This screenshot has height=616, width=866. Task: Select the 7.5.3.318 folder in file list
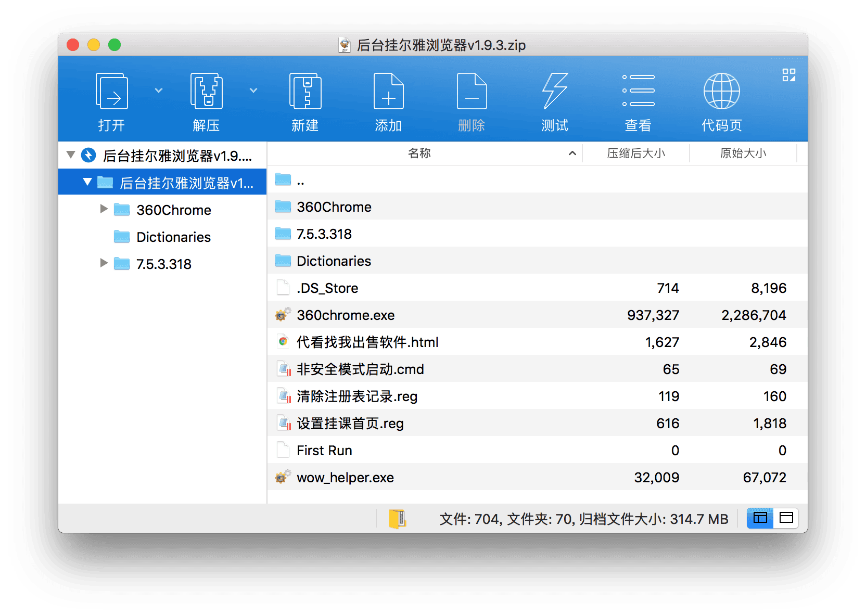tap(538, 234)
